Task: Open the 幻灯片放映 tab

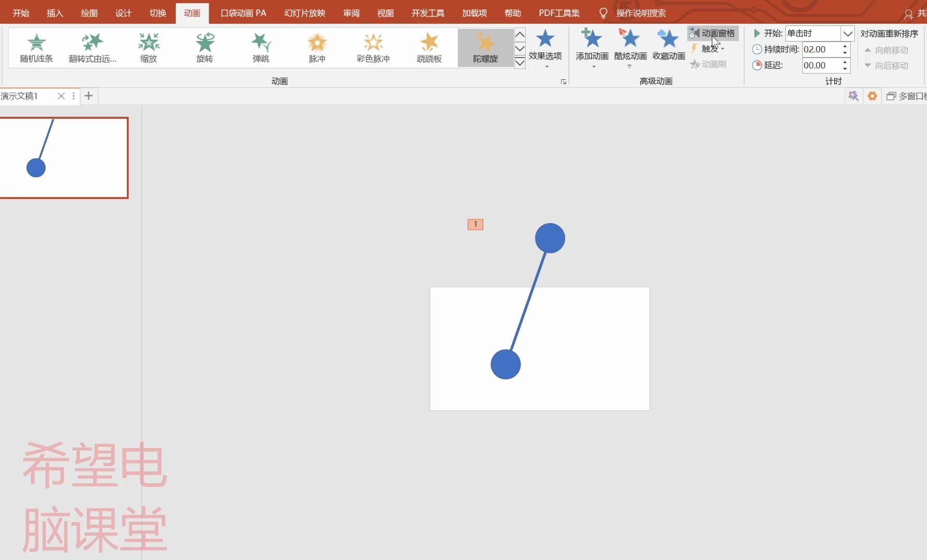Action: tap(305, 13)
